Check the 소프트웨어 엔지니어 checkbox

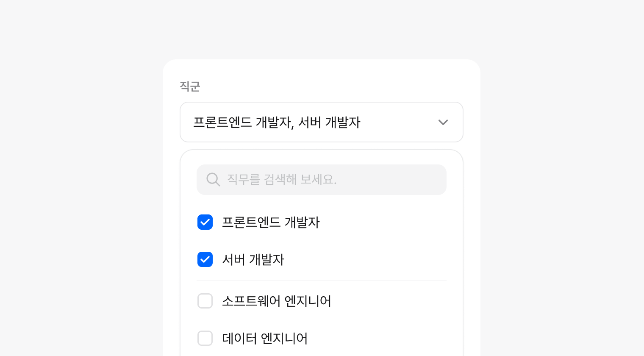coord(205,301)
